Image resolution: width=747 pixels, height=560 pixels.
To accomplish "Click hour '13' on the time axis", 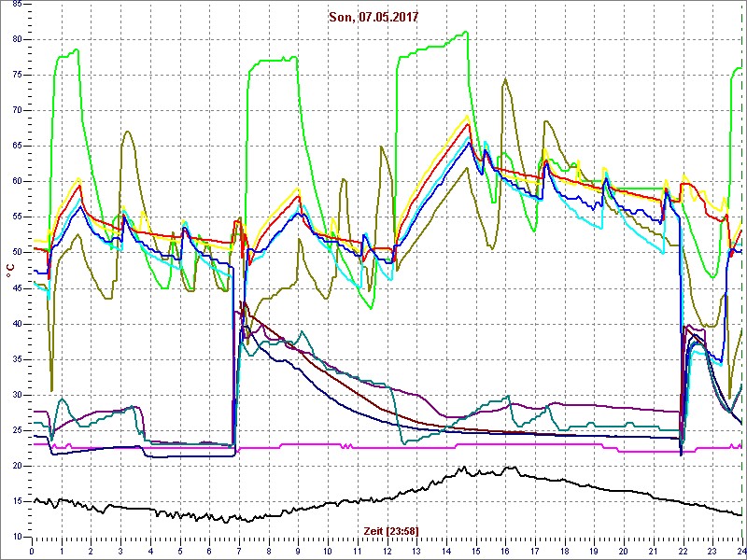I will pos(416,552).
